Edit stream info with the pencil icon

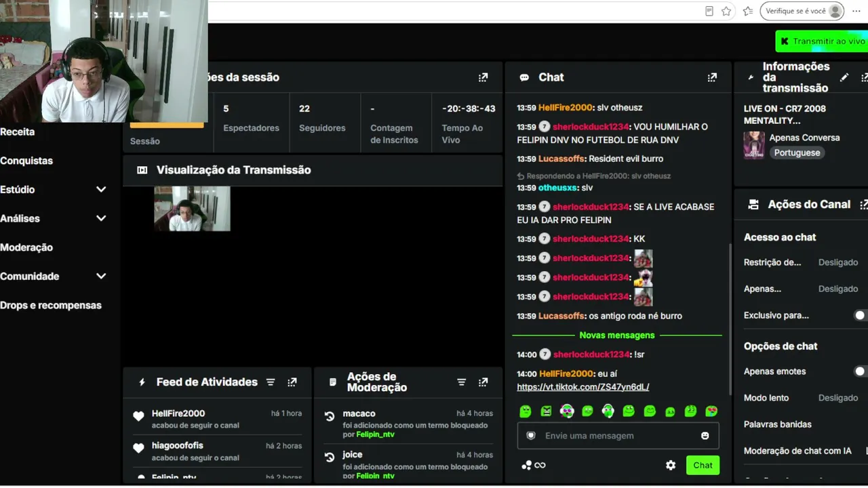tap(844, 77)
